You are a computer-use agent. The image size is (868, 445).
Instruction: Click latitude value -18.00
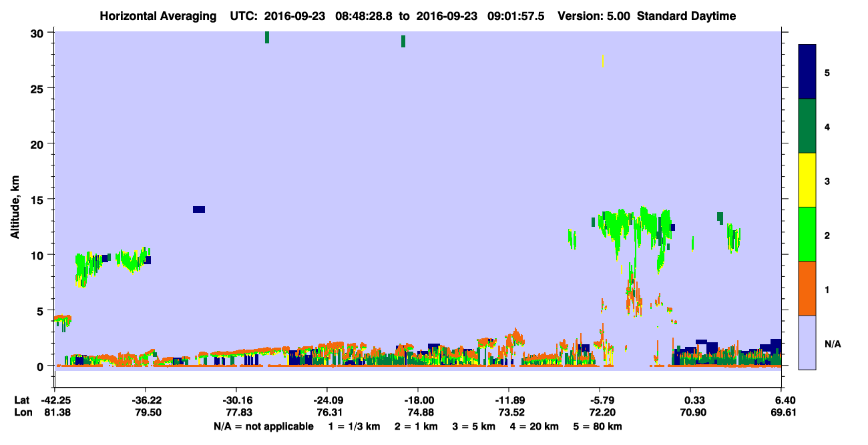[418, 400]
